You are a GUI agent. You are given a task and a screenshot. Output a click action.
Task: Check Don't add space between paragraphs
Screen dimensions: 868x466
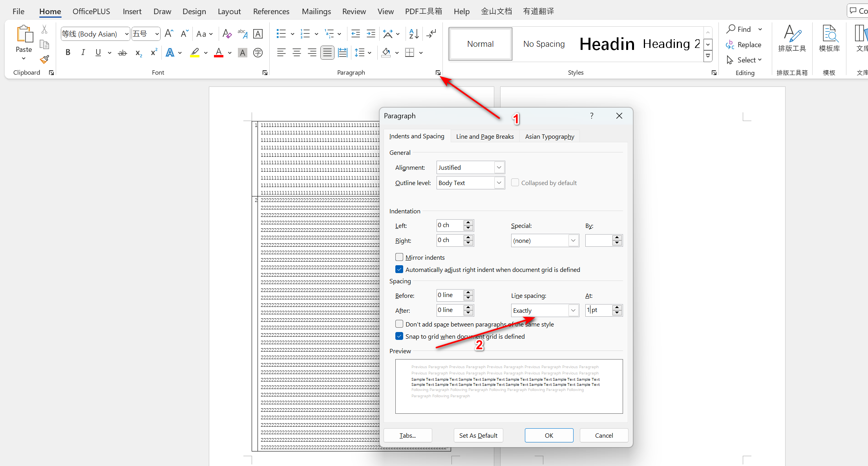click(399, 324)
